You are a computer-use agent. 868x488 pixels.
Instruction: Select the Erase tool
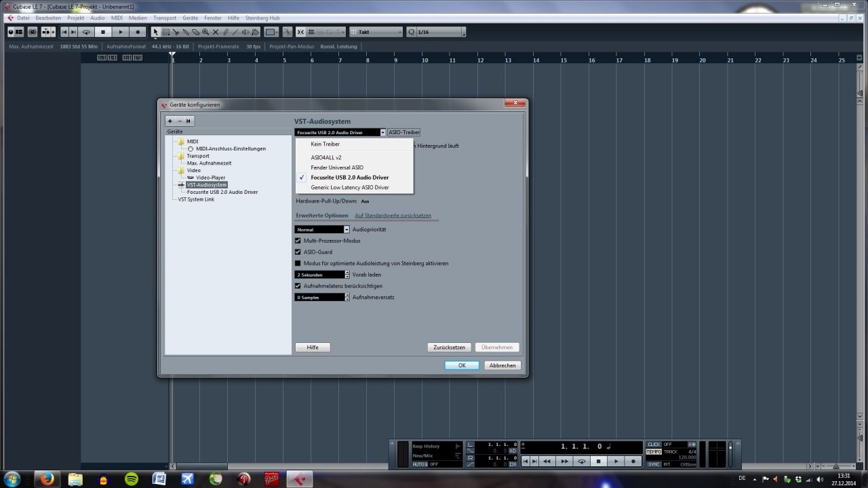coord(195,32)
